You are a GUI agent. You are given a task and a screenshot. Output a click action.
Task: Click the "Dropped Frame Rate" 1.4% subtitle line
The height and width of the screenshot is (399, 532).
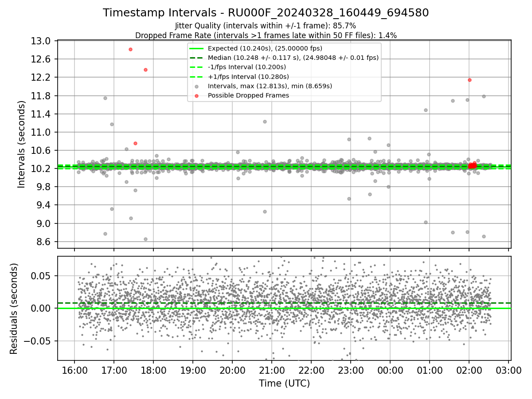click(x=266, y=35)
